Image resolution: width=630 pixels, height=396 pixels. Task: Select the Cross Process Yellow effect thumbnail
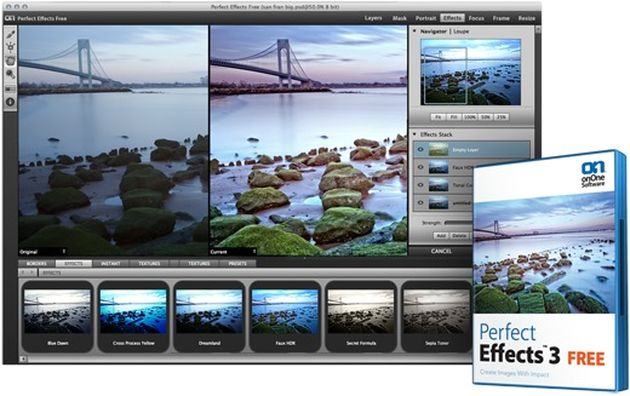click(x=133, y=317)
